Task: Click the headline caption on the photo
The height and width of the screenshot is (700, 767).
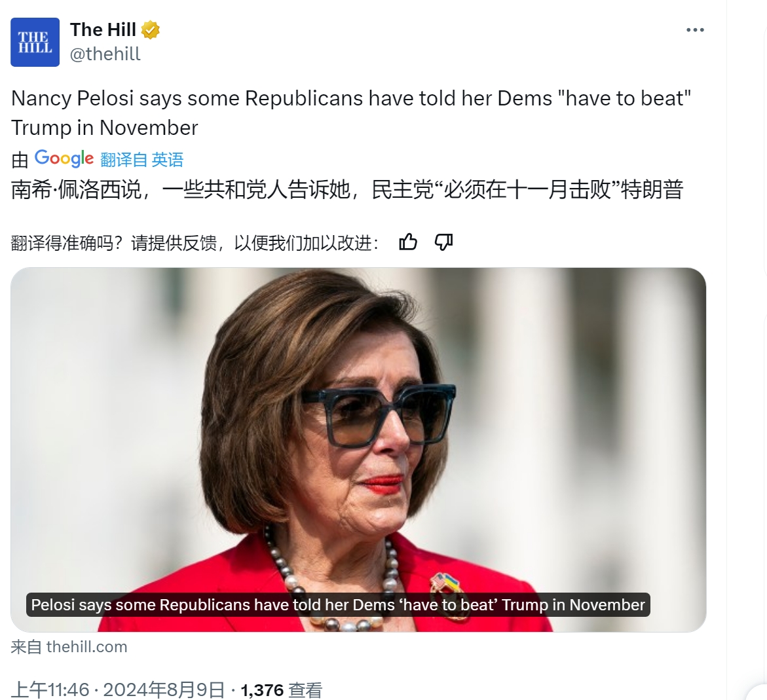Action: (338, 604)
